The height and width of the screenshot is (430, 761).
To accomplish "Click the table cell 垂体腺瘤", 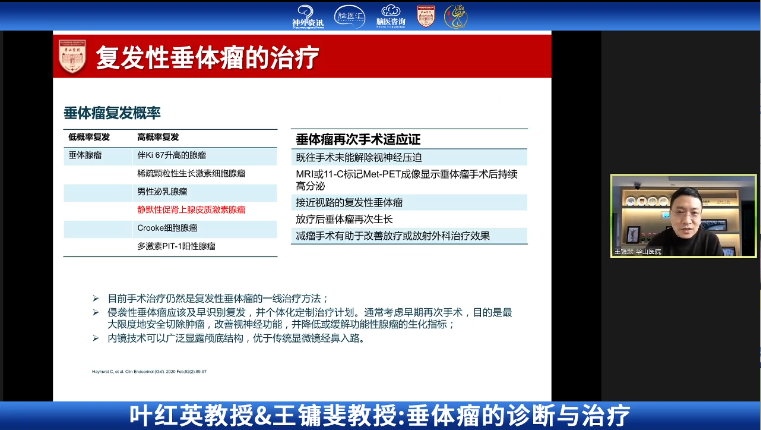I will [x=85, y=155].
